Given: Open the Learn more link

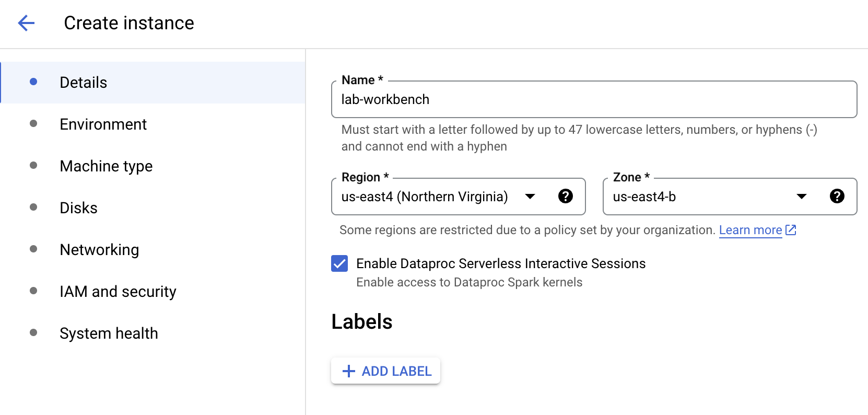Looking at the screenshot, I should [x=750, y=230].
